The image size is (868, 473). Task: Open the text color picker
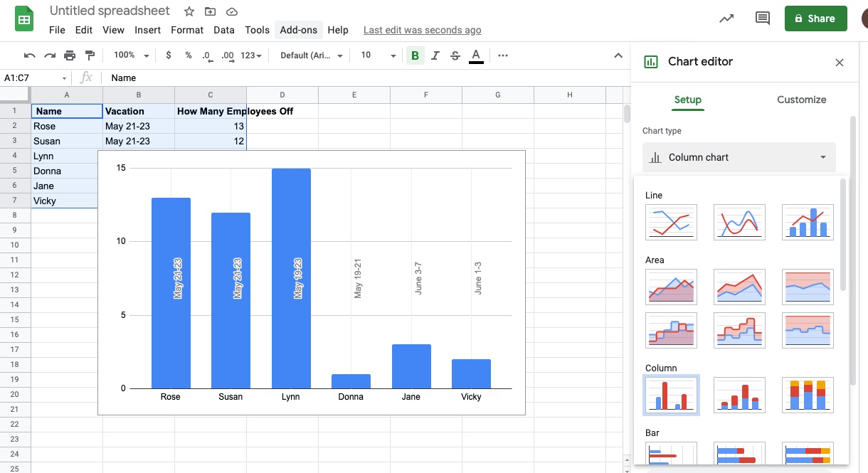pyautogui.click(x=476, y=55)
